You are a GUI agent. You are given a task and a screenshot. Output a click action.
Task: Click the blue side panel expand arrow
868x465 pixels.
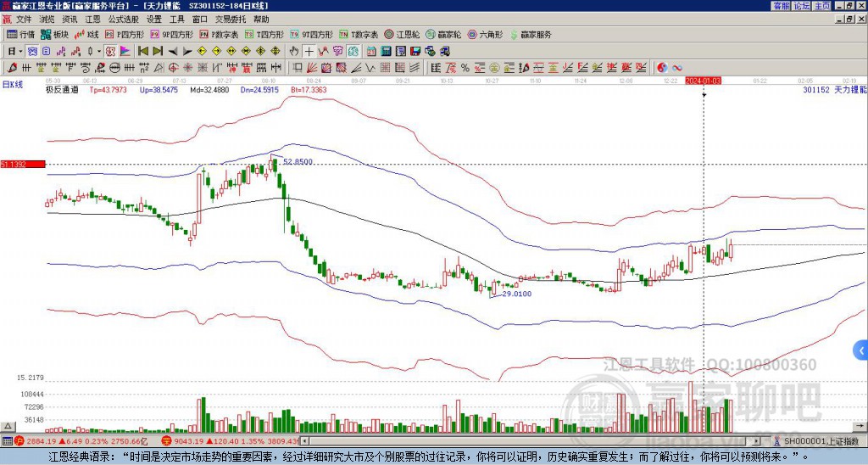coord(861,350)
